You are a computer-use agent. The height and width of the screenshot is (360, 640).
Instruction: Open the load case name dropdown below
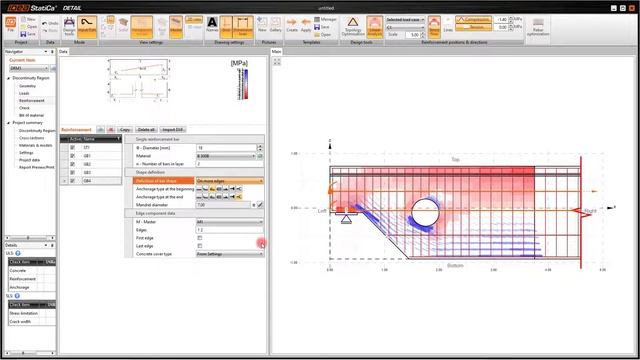click(x=405, y=27)
